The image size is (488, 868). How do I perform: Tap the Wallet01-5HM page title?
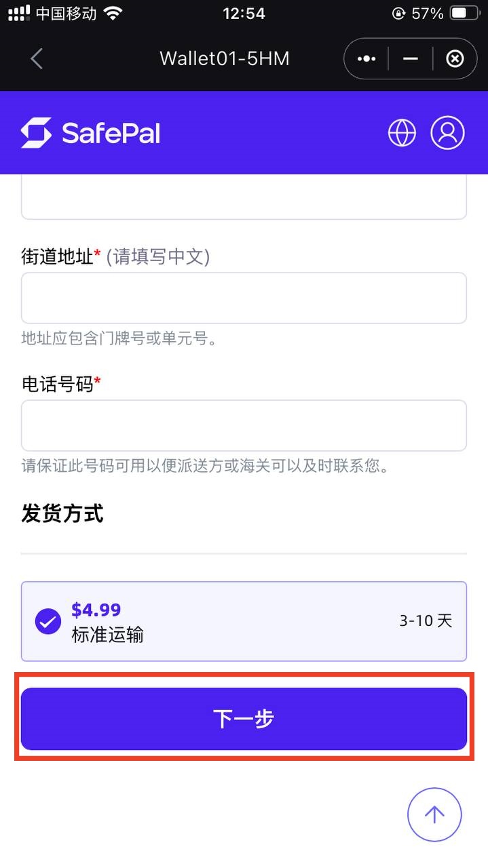click(x=225, y=59)
